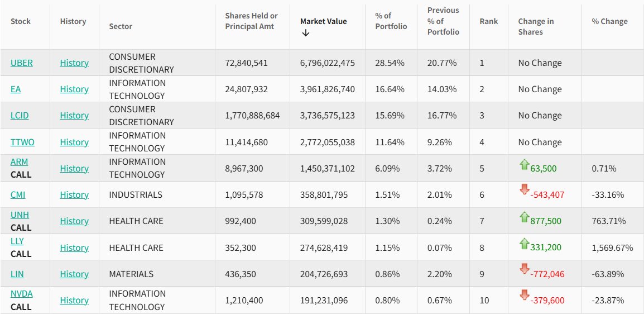
Task: Open the NVDA ticker link
Action: pyautogui.click(x=22, y=293)
